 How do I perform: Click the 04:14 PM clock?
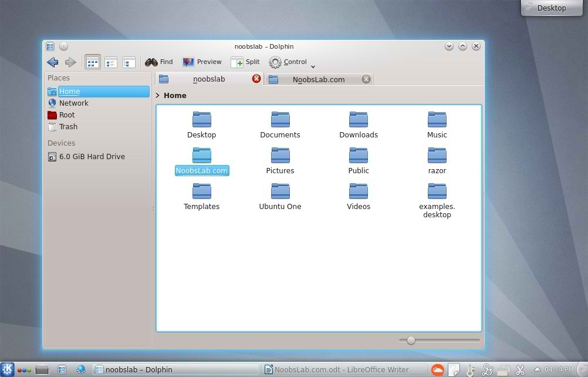559,370
